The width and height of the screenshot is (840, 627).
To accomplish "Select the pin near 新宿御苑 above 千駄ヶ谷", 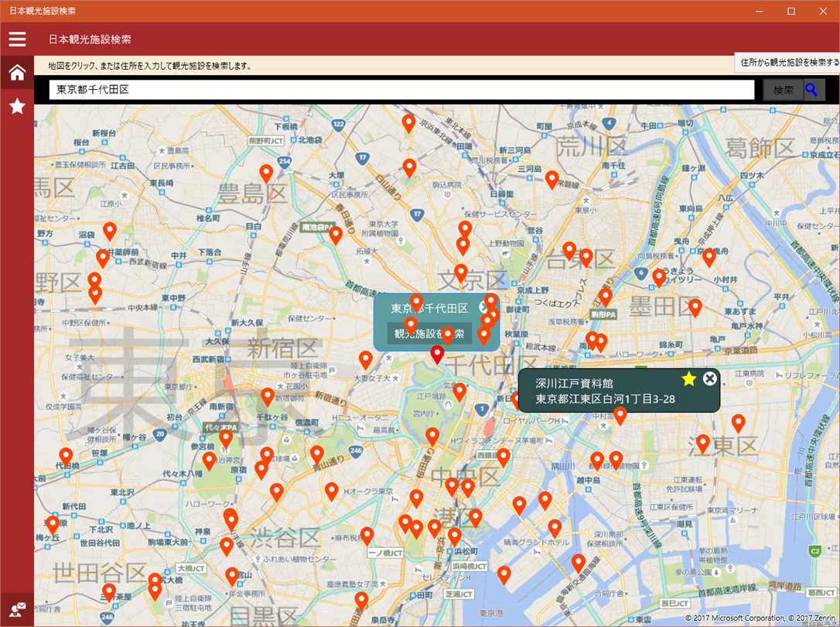I will pos(268,397).
